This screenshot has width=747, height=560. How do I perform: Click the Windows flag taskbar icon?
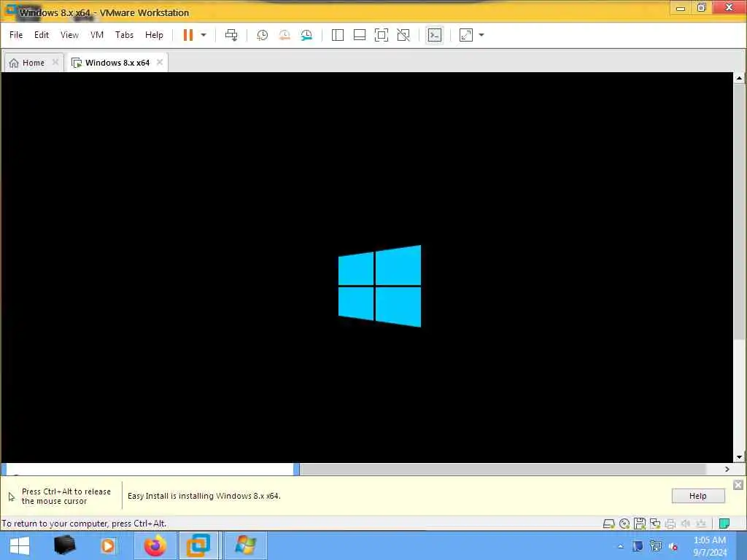[245, 545]
